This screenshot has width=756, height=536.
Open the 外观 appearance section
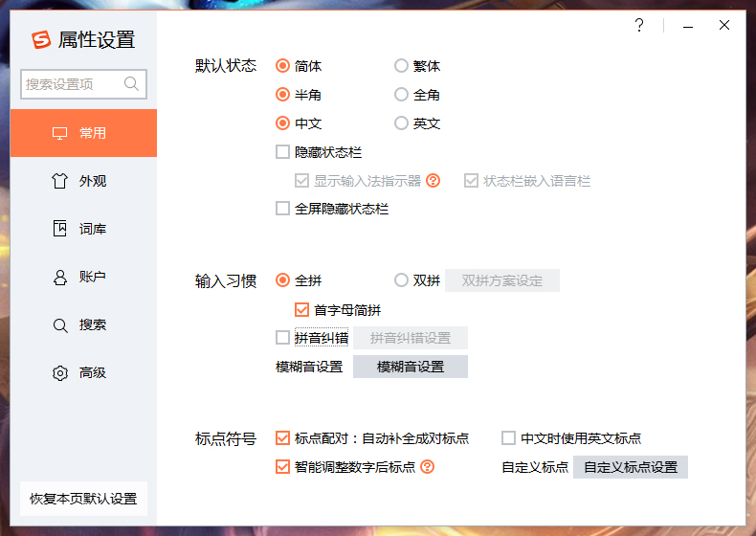pyautogui.click(x=82, y=181)
